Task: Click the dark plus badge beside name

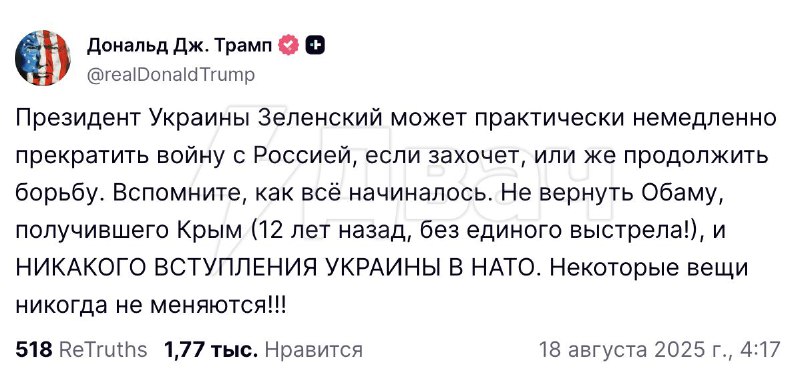Action: [x=315, y=46]
